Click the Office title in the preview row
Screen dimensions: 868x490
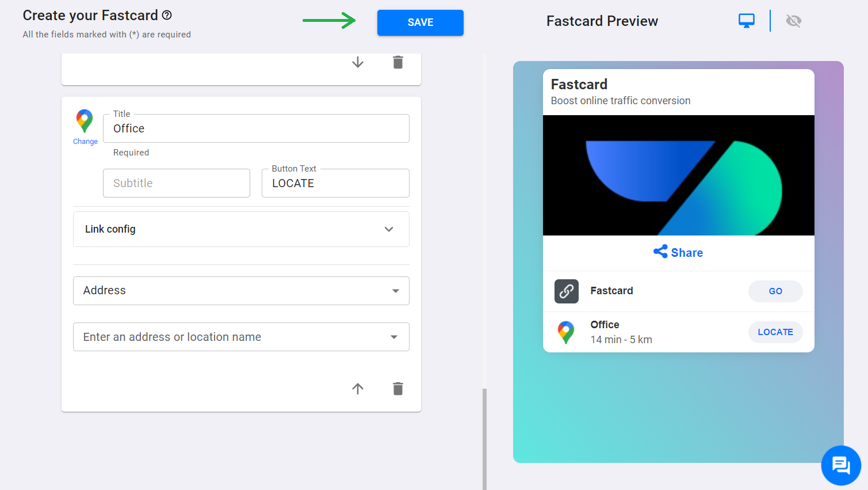pos(605,325)
